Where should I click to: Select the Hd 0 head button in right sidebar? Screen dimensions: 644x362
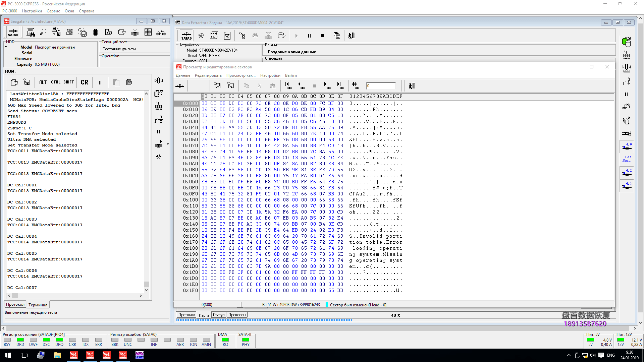coord(627,146)
